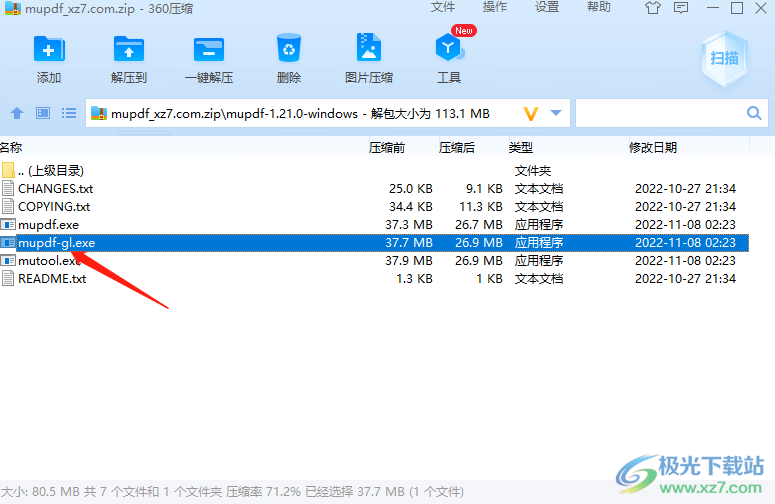Click the 添加 (Add) toolbar icon
Image resolution: width=775 pixels, height=504 pixels.
tap(49, 49)
